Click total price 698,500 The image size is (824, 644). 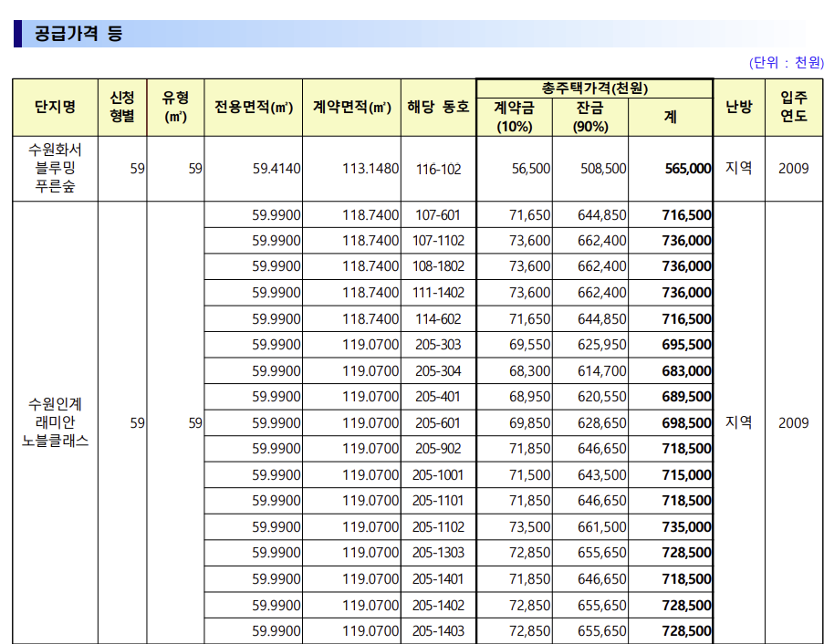tap(686, 423)
